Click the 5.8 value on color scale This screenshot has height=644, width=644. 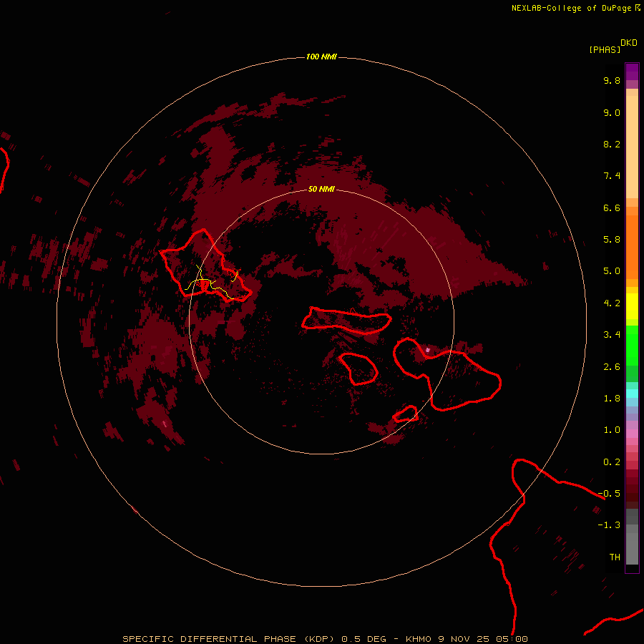pyautogui.click(x=612, y=240)
